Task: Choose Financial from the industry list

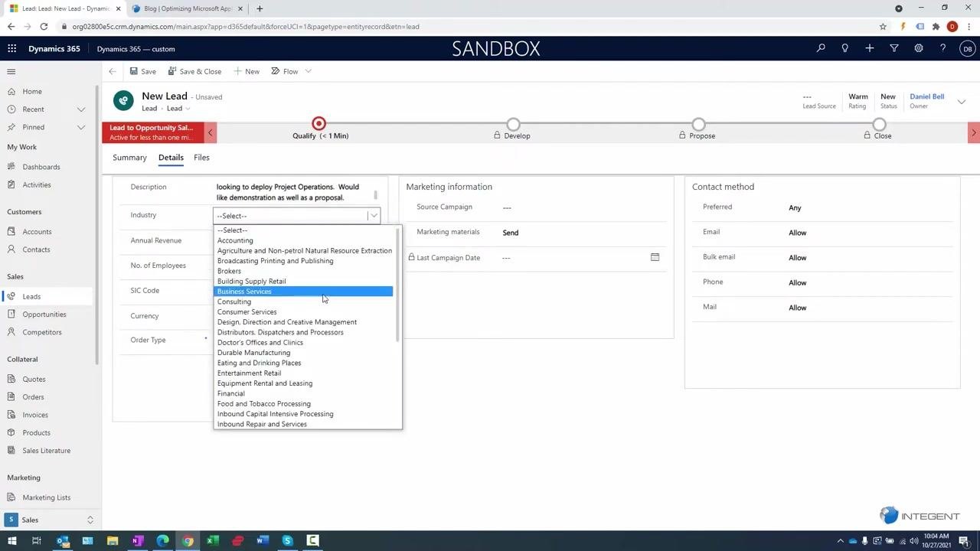Action: tap(231, 393)
